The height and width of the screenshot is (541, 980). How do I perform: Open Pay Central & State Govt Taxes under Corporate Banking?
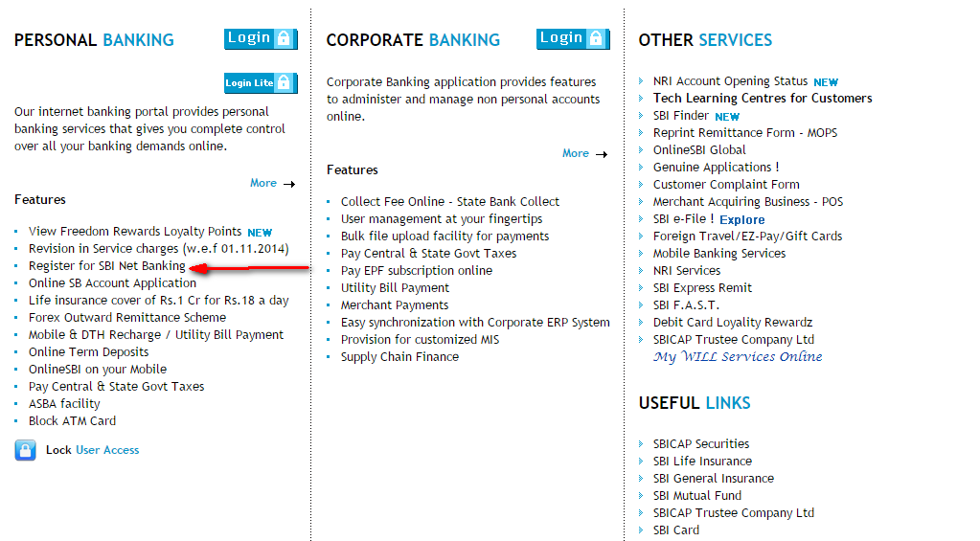[x=429, y=254]
